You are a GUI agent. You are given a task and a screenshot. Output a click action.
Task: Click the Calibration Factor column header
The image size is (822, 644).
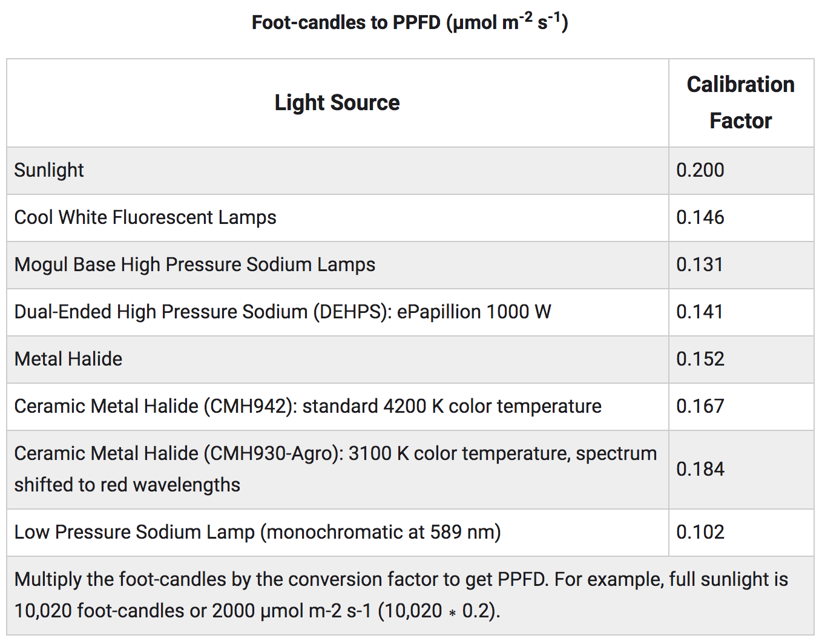tap(740, 103)
